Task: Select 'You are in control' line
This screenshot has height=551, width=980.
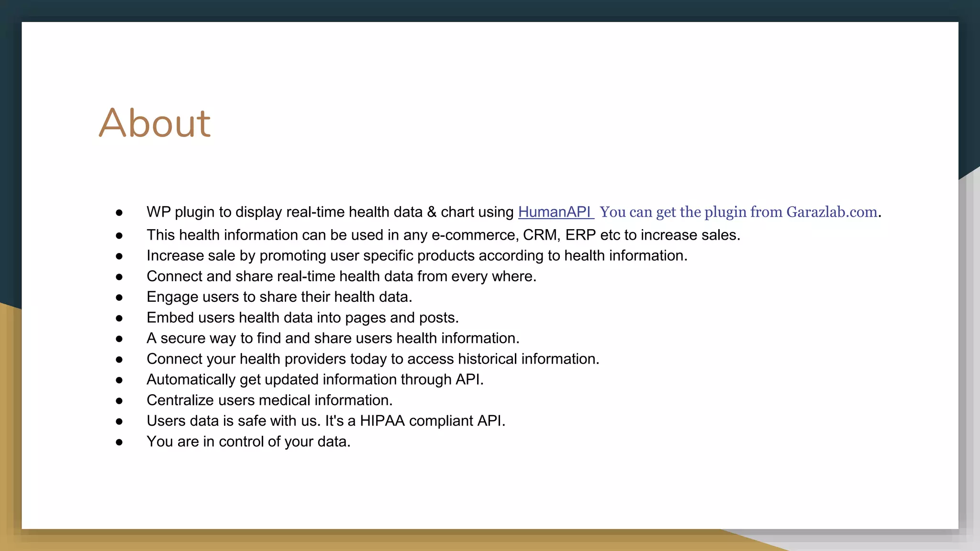Action: pyautogui.click(x=248, y=441)
